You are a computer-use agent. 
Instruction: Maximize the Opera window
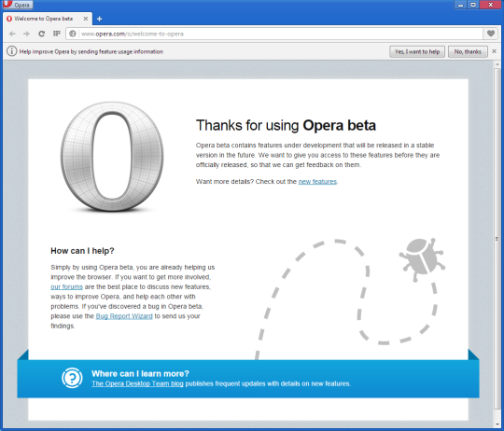(x=473, y=5)
